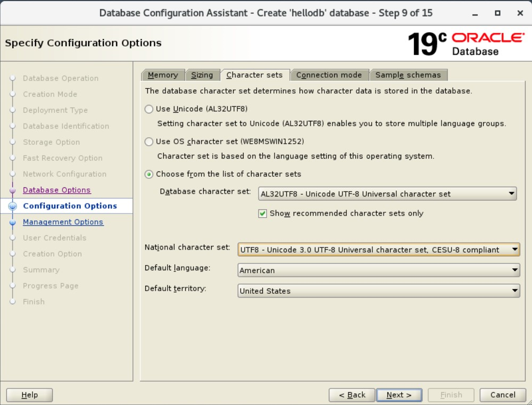Click the Database Operation step label
532x405 pixels.
click(x=61, y=78)
